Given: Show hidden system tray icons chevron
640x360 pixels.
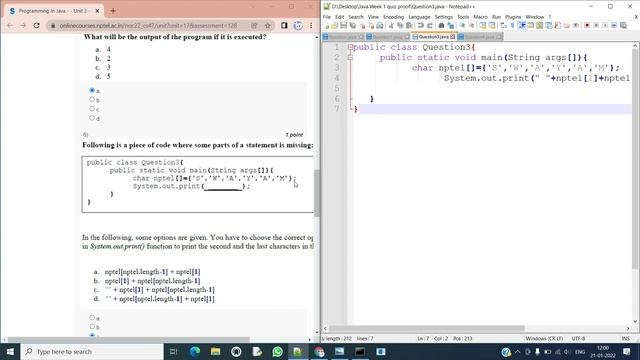Looking at the screenshot, I should [x=518, y=351].
